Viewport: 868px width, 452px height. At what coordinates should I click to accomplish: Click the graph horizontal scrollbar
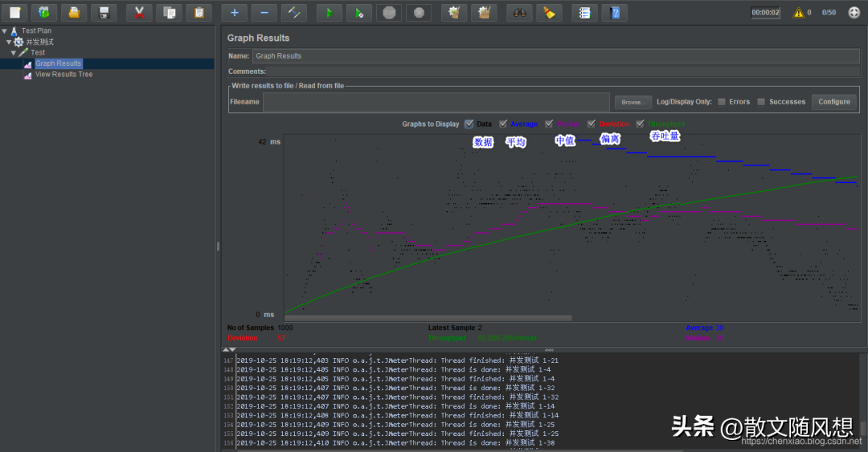[x=428, y=318]
